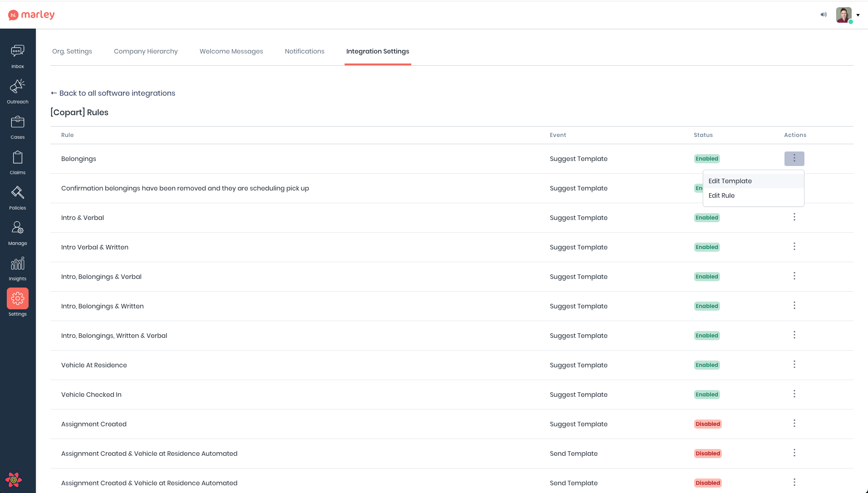The height and width of the screenshot is (493, 868).
Task: Click the flower icon at bottom left
Action: (x=14, y=480)
